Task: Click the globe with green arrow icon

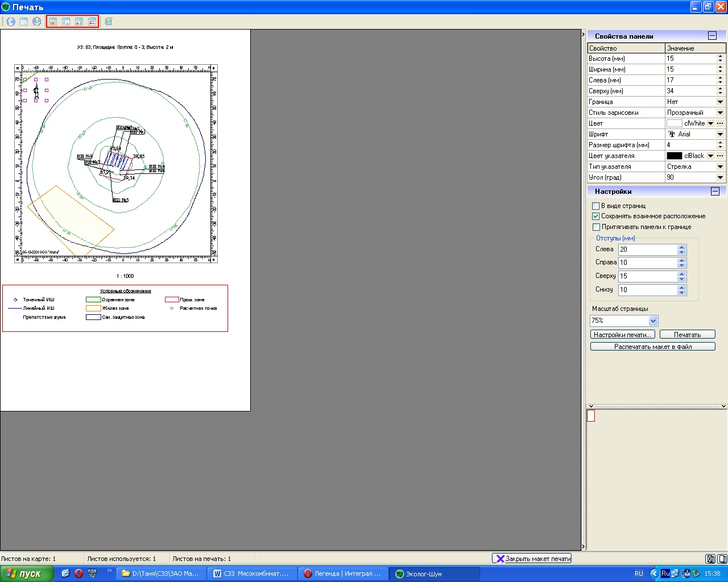Action: point(37,22)
